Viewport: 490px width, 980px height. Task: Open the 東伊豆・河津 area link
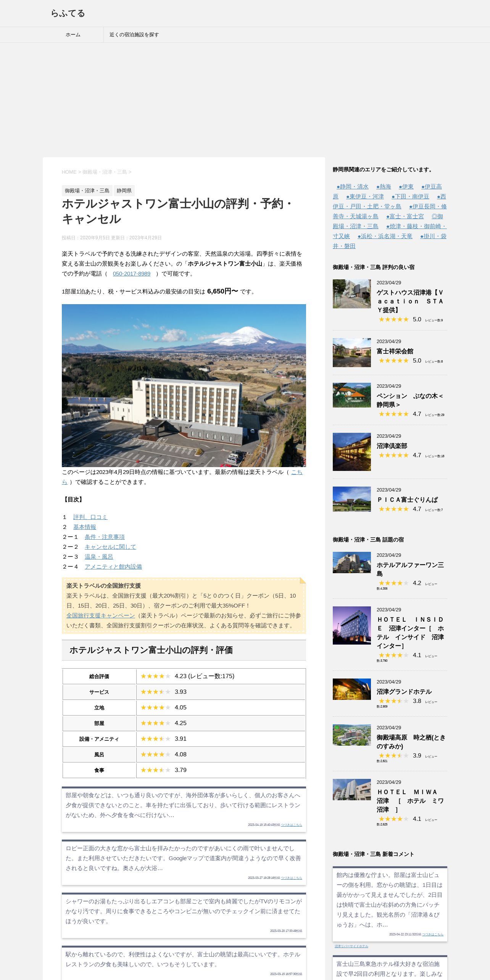click(x=365, y=197)
